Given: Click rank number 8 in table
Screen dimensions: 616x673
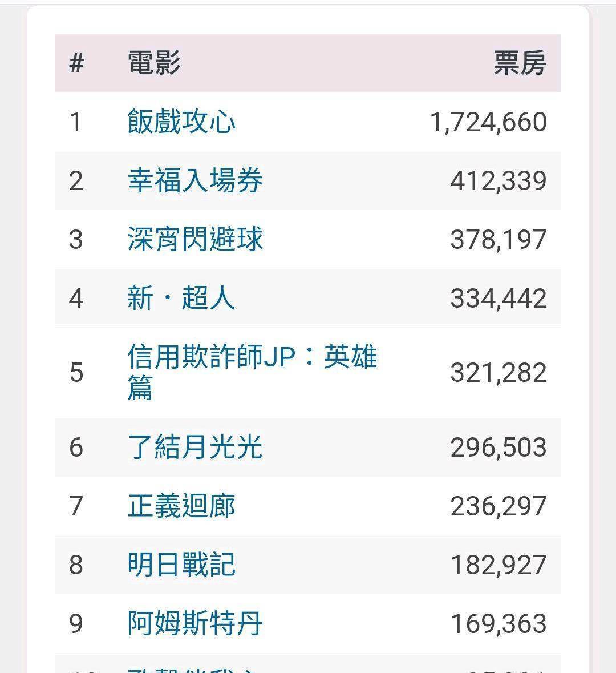Looking at the screenshot, I should coord(76,565).
